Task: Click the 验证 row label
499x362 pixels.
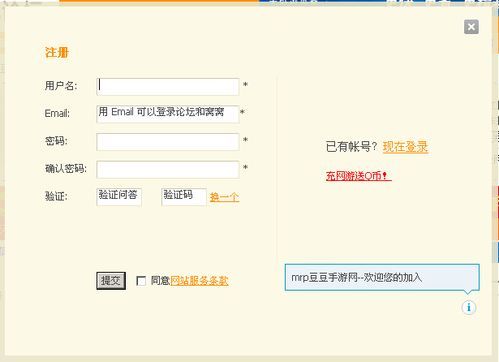Action: [x=56, y=196]
